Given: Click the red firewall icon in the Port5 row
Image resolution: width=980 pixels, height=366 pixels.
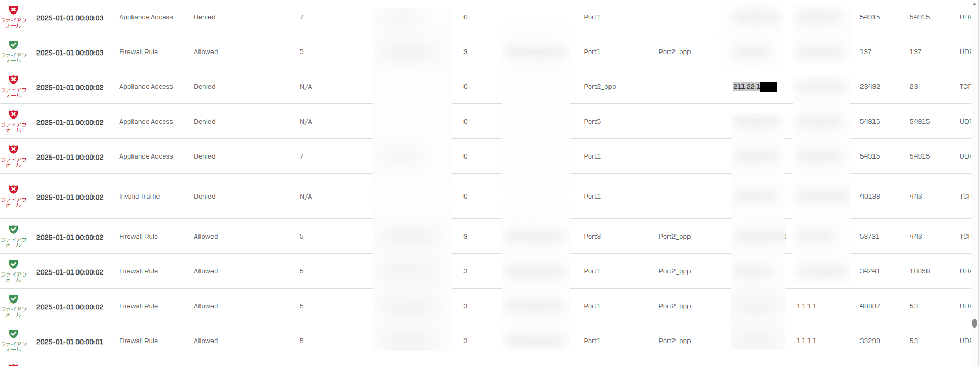Looking at the screenshot, I should [x=14, y=115].
